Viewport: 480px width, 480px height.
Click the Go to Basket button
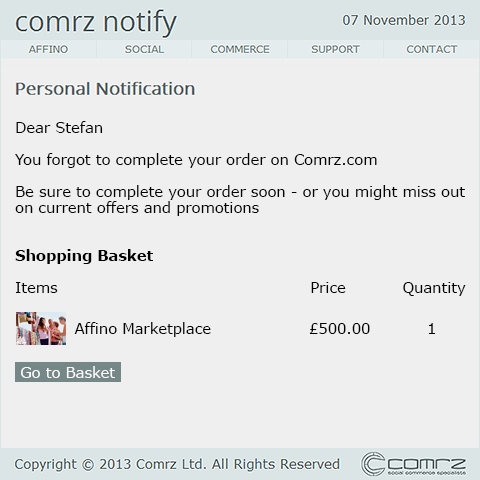tap(68, 372)
